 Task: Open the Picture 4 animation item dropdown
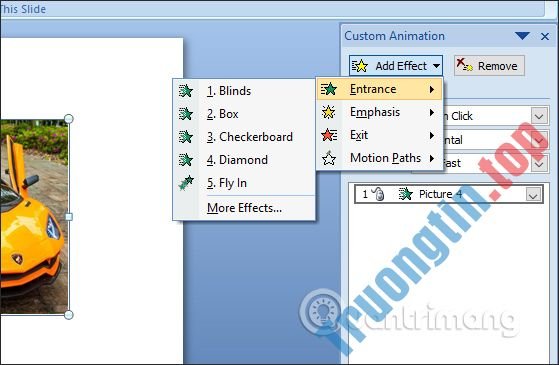coord(533,195)
